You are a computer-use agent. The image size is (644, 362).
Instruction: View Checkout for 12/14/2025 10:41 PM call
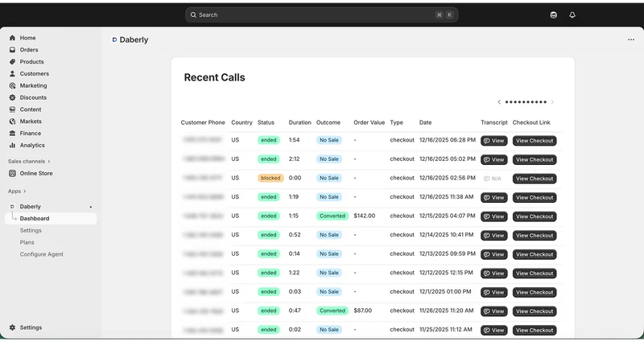[x=535, y=236]
